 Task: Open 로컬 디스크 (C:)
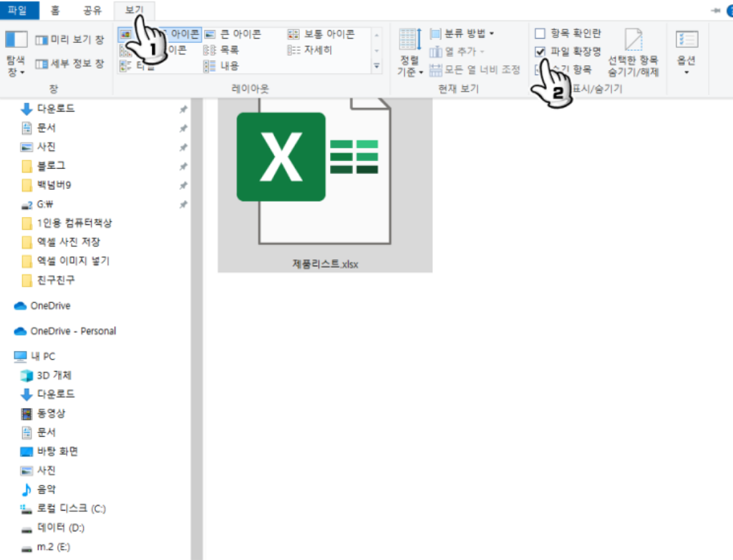(64, 508)
